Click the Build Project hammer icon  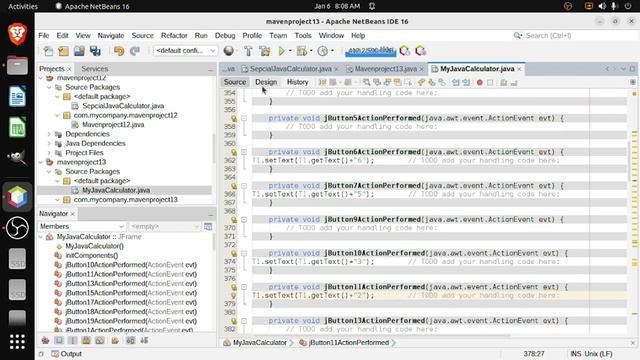248,51
